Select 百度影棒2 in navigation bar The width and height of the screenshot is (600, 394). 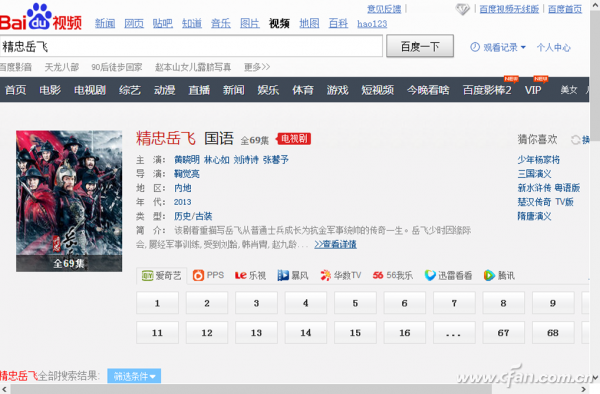(x=487, y=90)
